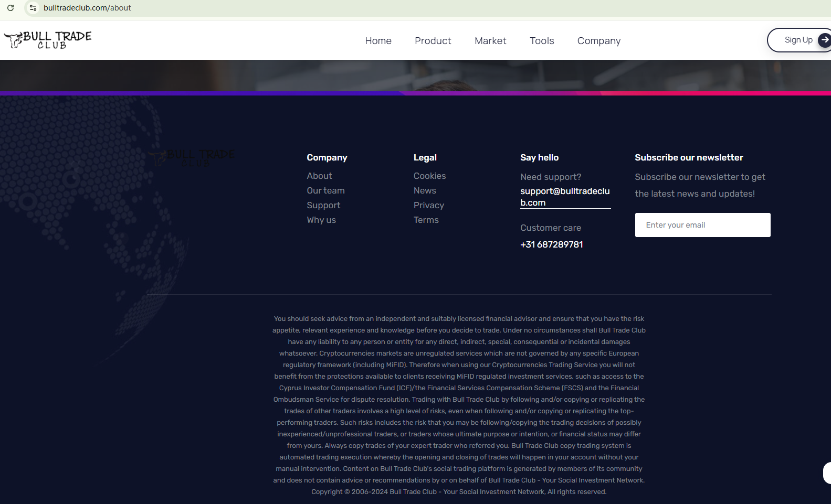Click the arrow icon on Sign Up
The width and height of the screenshot is (831, 504).
click(x=825, y=40)
